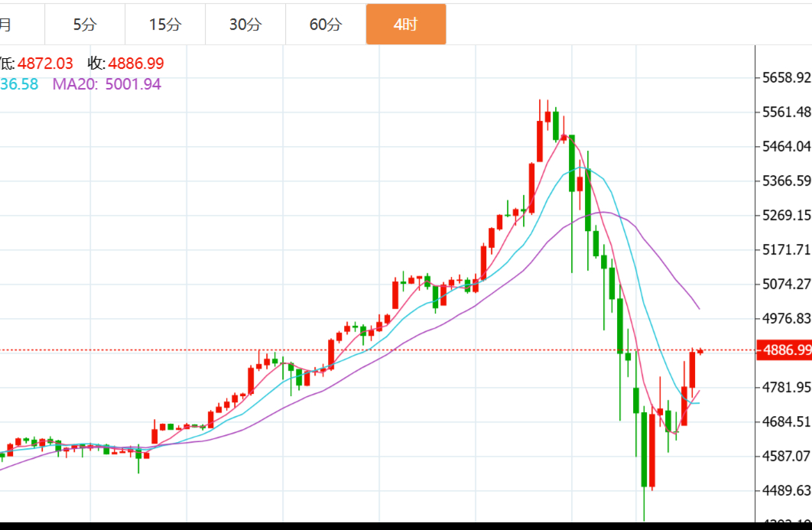Select the low price value 4872.03
This screenshot has height=530, width=812.
pos(44,63)
